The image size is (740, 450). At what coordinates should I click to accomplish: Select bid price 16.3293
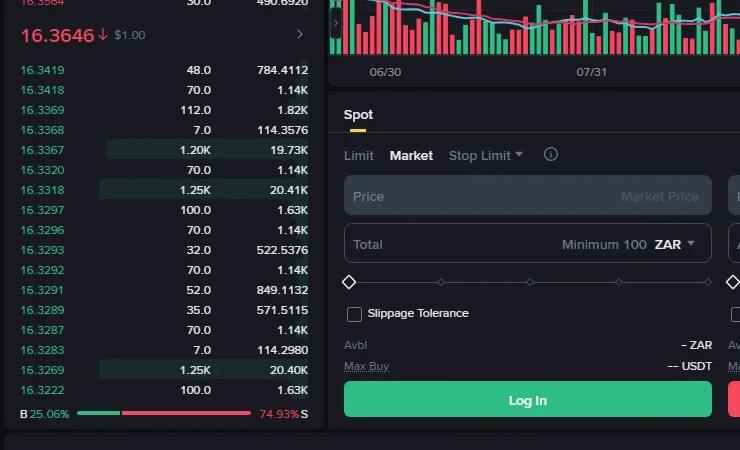pos(42,250)
